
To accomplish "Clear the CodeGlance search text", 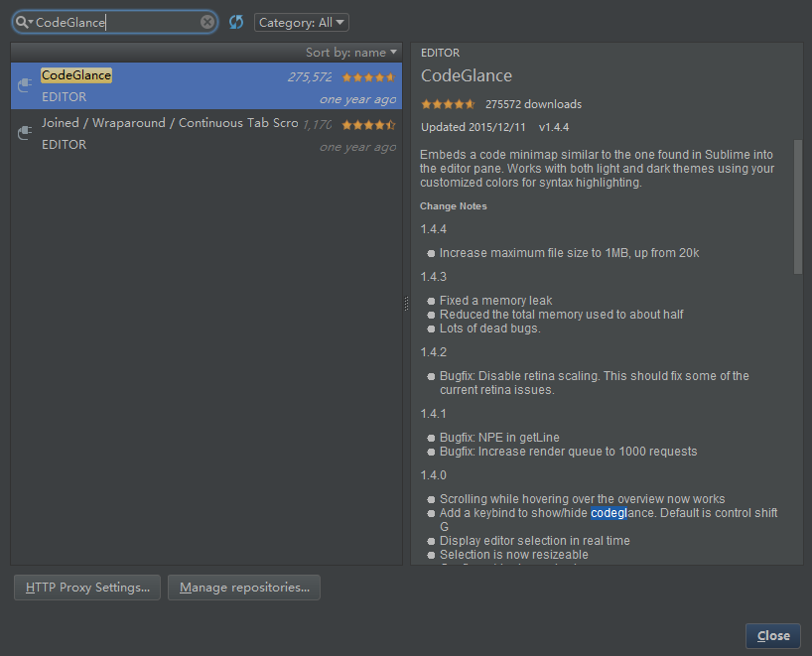I will point(207,22).
